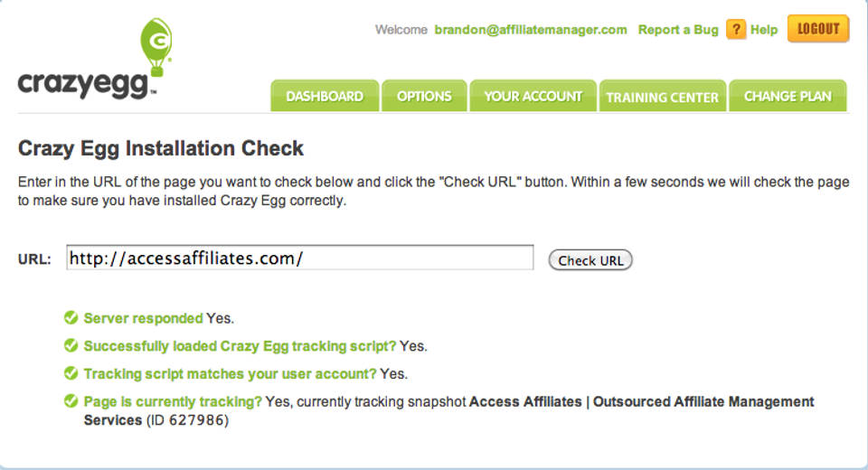Click the Page is currently tracking? label
868x470 pixels.
173,401
